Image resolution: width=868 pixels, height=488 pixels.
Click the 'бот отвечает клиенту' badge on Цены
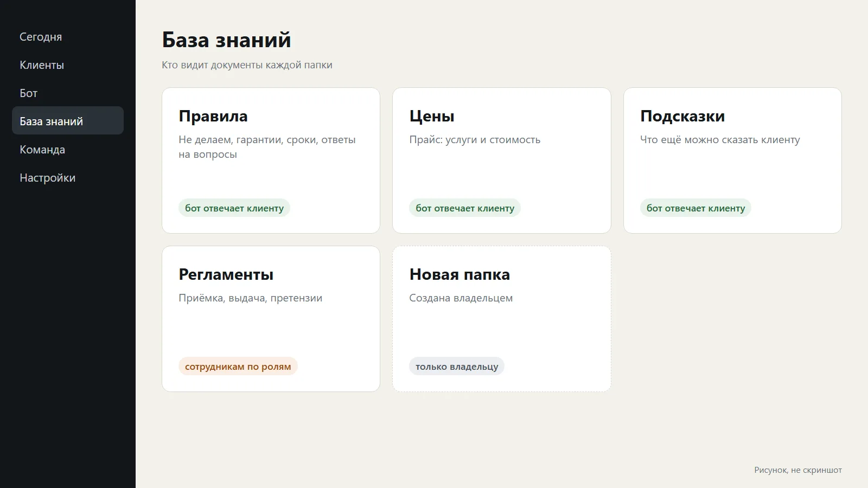[x=465, y=208]
